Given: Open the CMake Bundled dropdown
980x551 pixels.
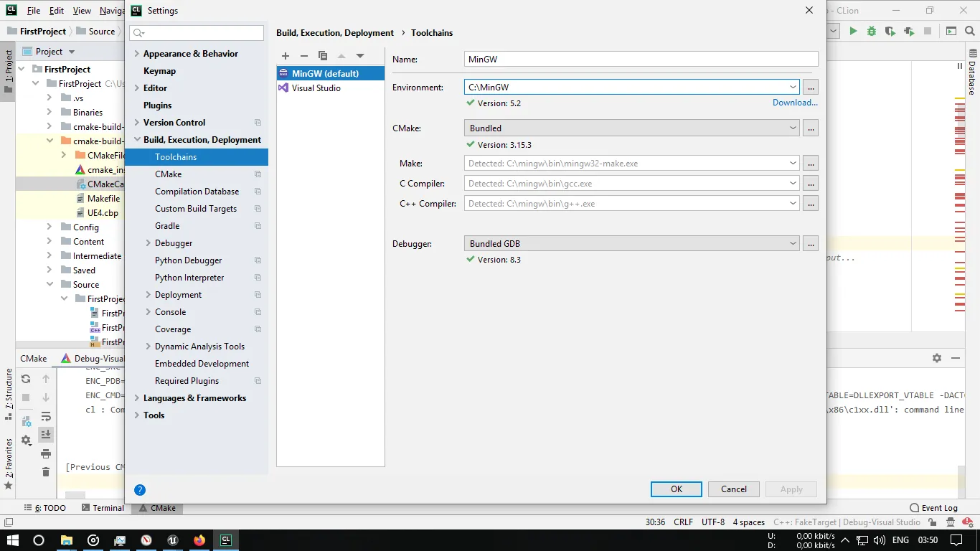Looking at the screenshot, I should (x=793, y=128).
